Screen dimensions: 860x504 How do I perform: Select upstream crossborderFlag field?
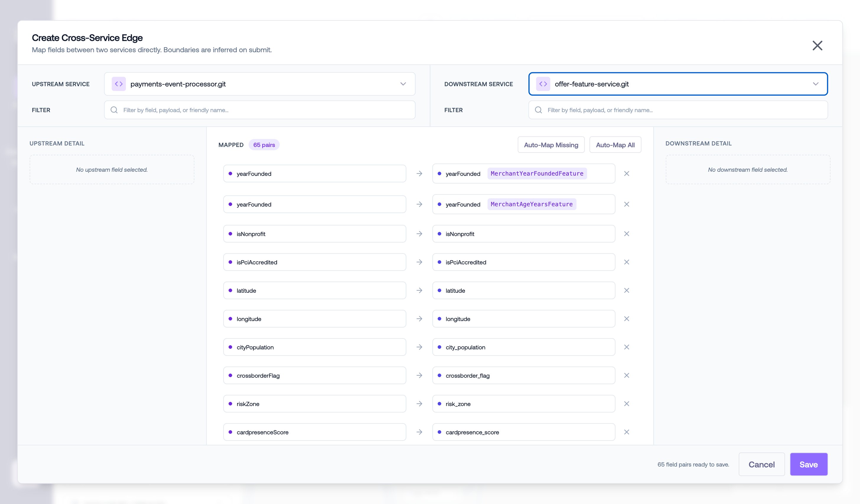(315, 375)
